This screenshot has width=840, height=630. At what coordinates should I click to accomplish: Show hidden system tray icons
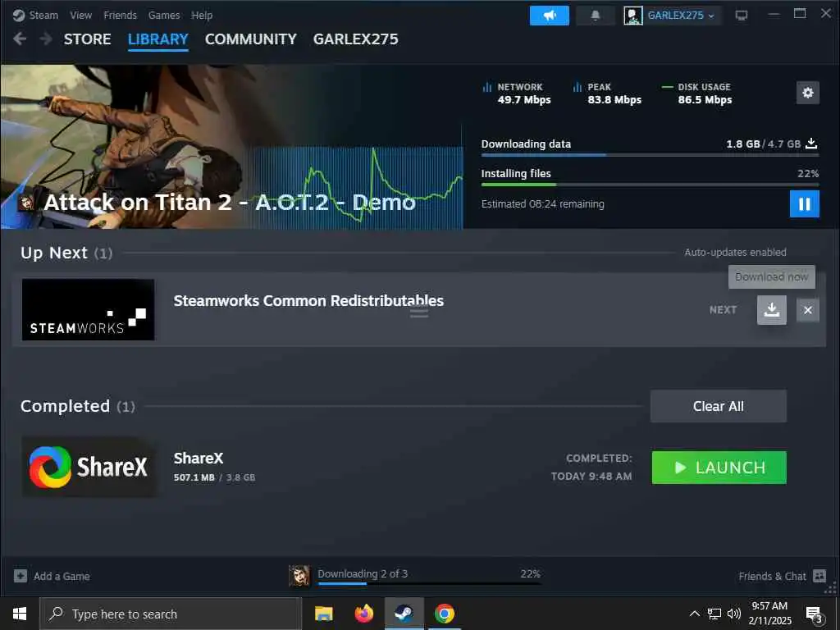point(694,614)
